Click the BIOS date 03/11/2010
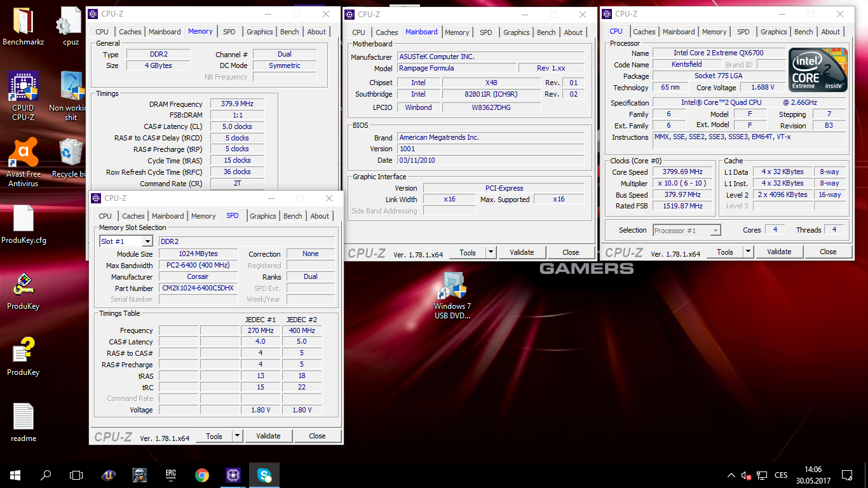The image size is (868, 488). point(491,160)
